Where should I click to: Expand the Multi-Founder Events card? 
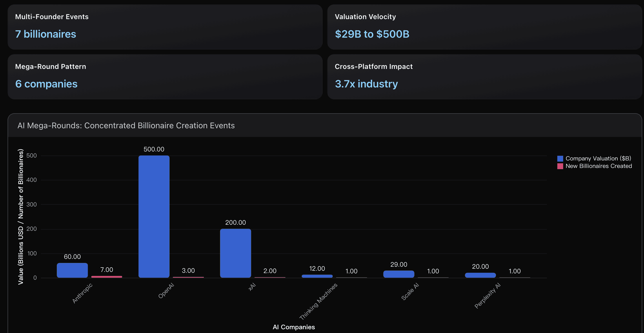pyautogui.click(x=52, y=17)
